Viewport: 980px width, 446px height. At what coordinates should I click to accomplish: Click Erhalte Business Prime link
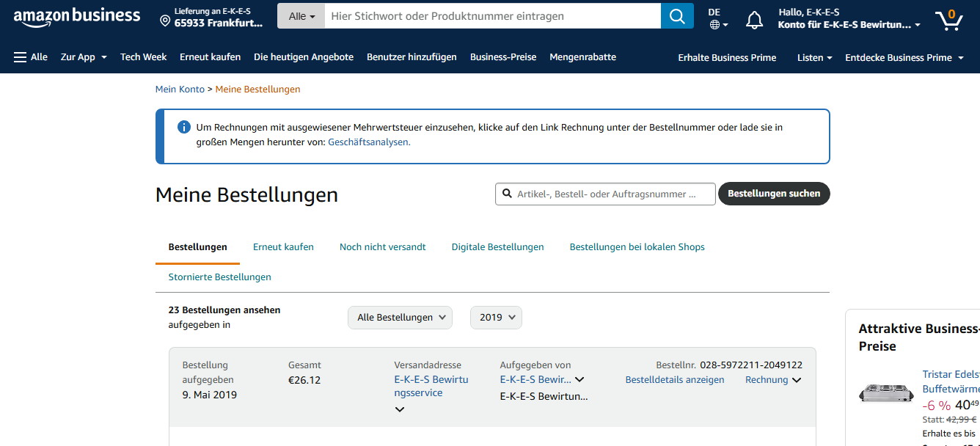point(727,57)
